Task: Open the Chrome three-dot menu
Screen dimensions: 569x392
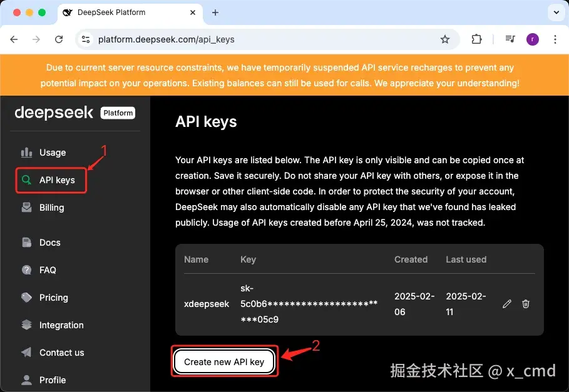Action: coord(555,39)
